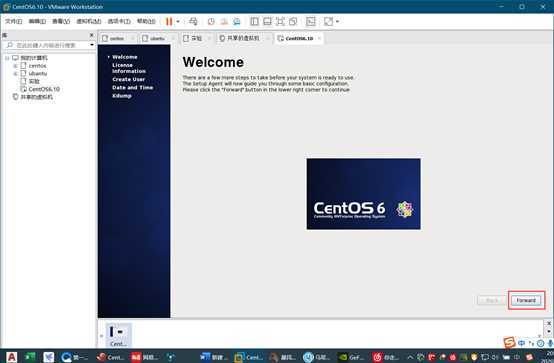Open the library search box dropdown arrow

92,45
